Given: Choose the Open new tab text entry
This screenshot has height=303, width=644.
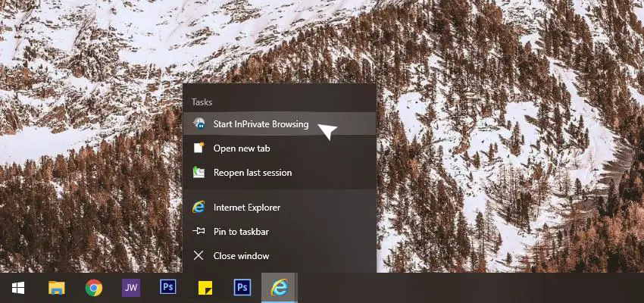Looking at the screenshot, I should click(x=242, y=148).
